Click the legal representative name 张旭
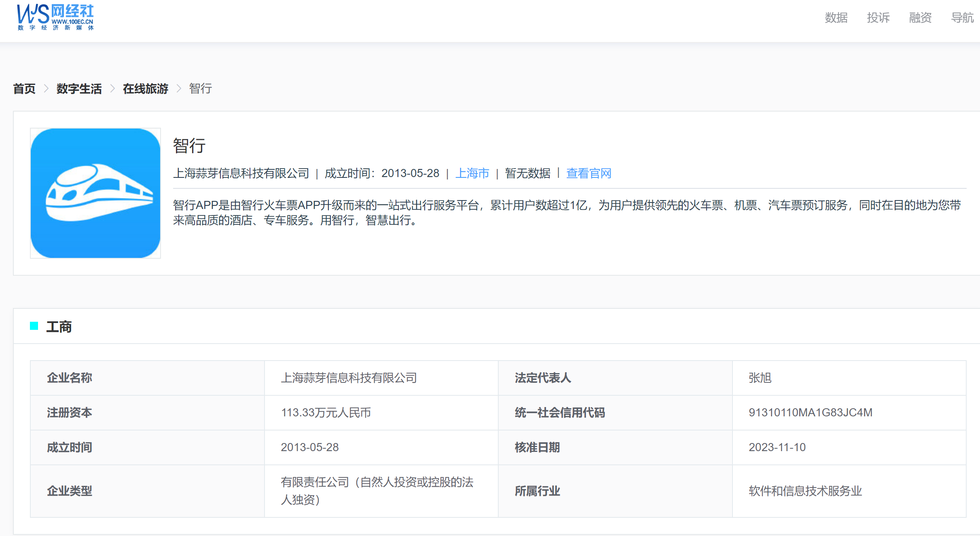The width and height of the screenshot is (980, 536). point(760,378)
